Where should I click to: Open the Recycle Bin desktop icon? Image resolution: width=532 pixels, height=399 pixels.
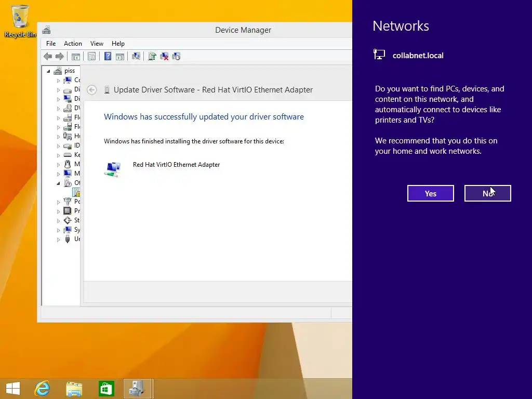tap(20, 20)
